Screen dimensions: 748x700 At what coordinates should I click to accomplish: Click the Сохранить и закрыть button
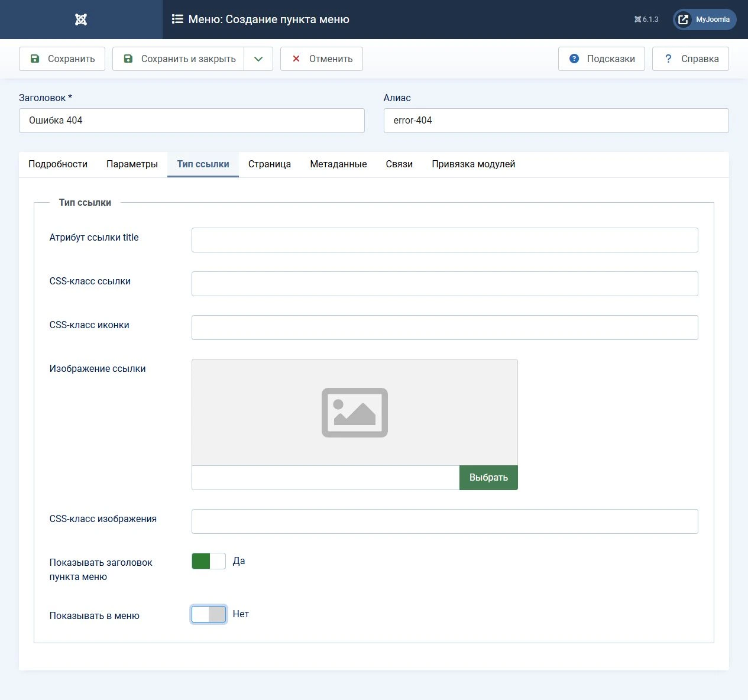point(179,59)
